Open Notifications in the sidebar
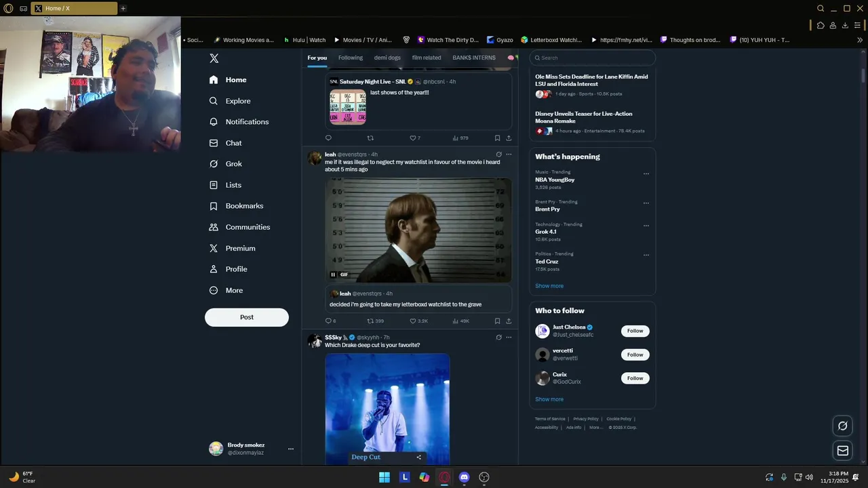This screenshot has width=868, height=488. coord(239,122)
